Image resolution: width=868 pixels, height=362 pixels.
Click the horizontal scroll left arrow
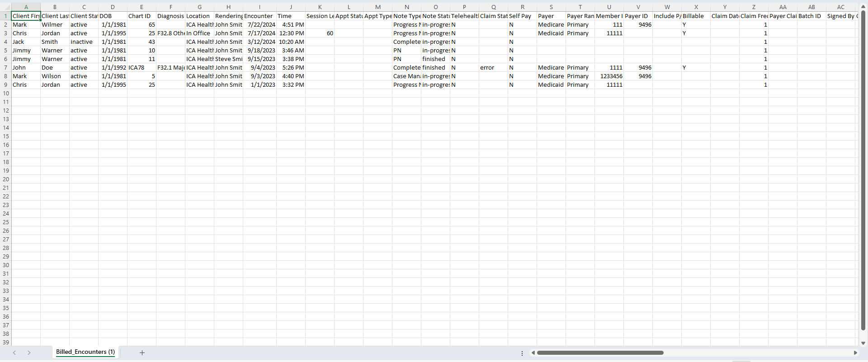(x=533, y=353)
